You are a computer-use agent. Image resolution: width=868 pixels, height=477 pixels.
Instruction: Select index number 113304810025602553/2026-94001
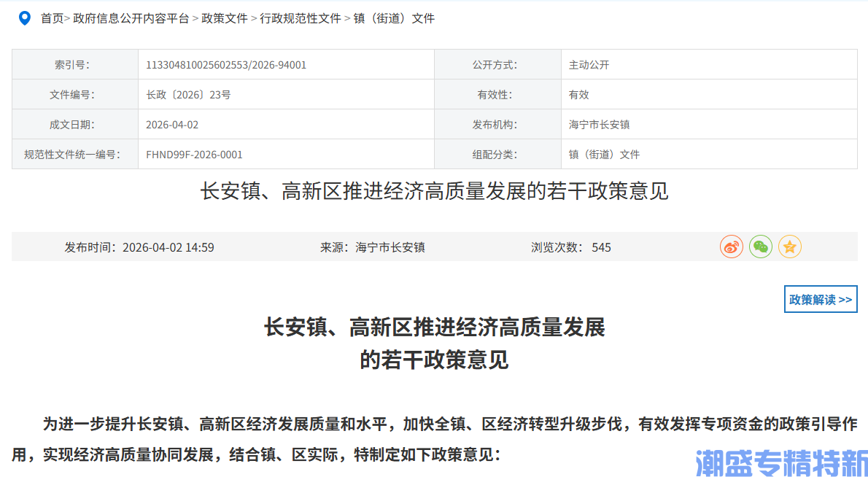pos(226,65)
